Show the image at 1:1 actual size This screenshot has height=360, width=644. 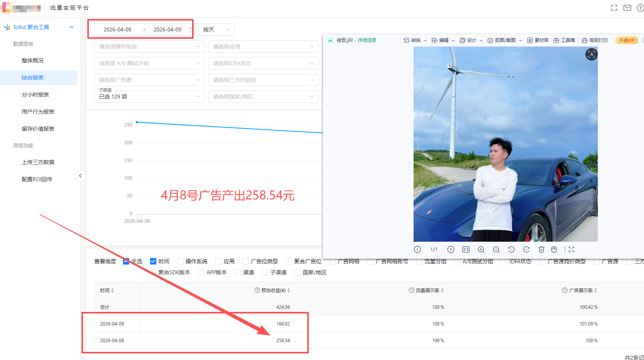click(466, 250)
